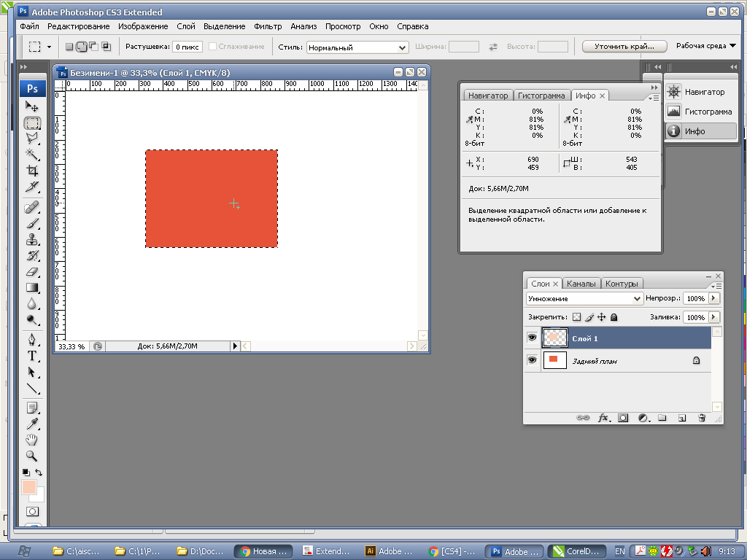747x560 pixels.
Task: Open the Умножение blend mode dropdown
Action: (584, 298)
